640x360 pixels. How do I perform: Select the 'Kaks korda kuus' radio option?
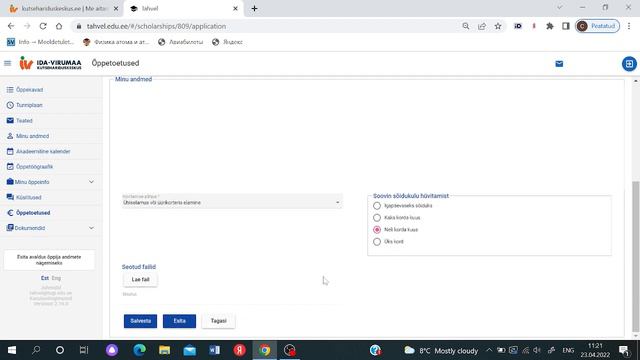377,218
